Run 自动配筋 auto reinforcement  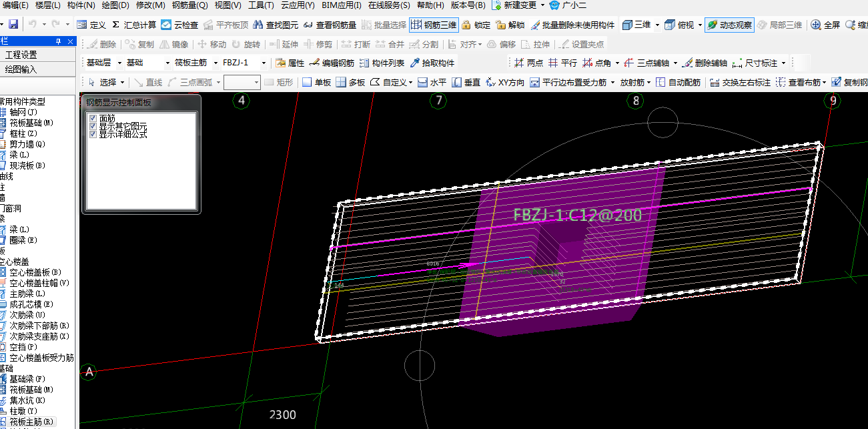point(678,82)
